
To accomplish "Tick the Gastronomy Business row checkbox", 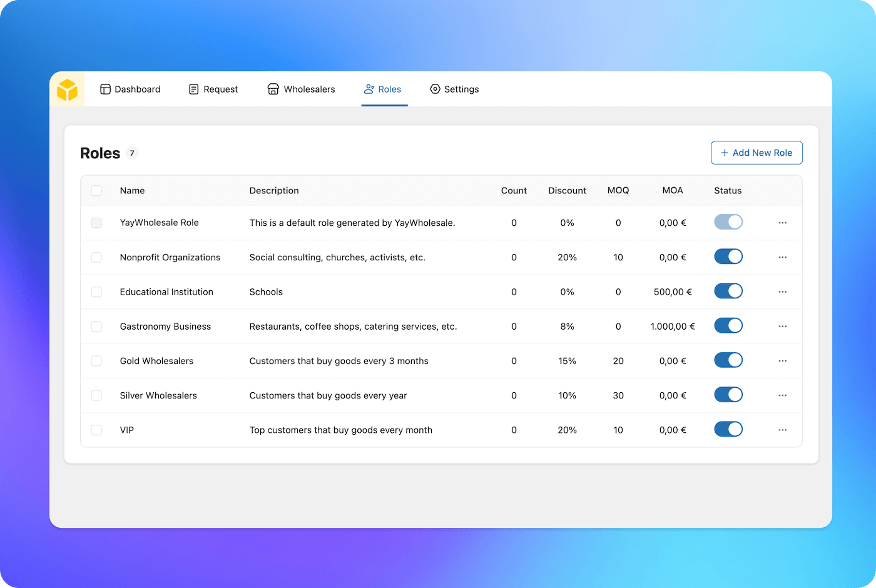I will pos(96,327).
